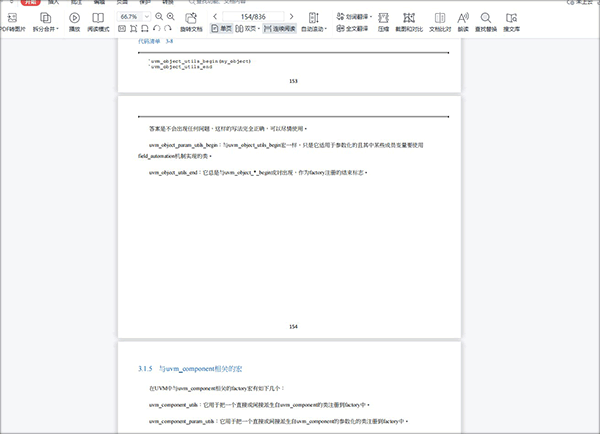Click the paragraph starting with uvm_object_utils_end
Image resolution: width=600 pixels, height=434 pixels.
click(x=258, y=173)
